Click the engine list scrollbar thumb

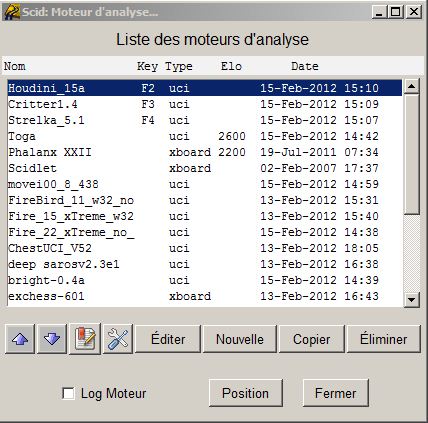(x=411, y=154)
